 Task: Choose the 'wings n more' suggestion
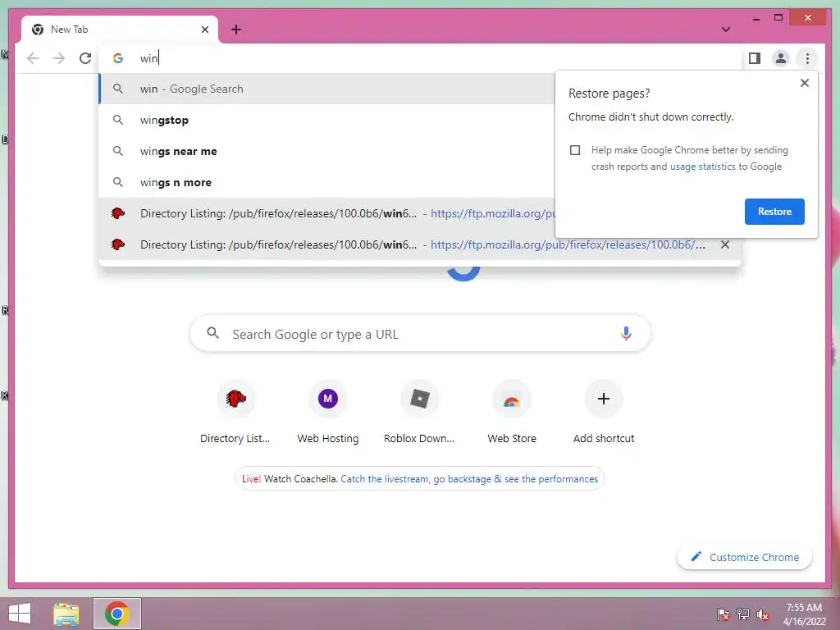pyautogui.click(x=326, y=182)
